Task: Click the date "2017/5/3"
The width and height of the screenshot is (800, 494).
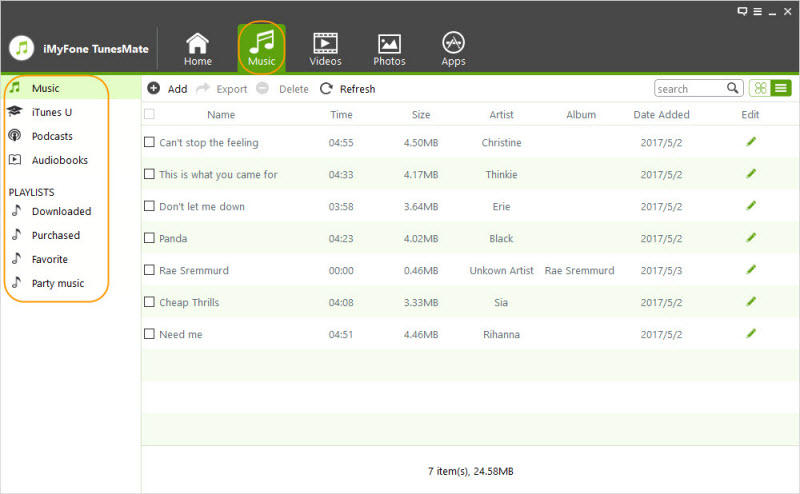Action: (661, 270)
